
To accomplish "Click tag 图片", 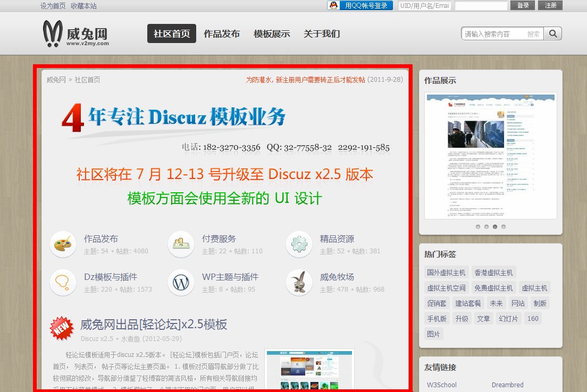I will point(433,334).
